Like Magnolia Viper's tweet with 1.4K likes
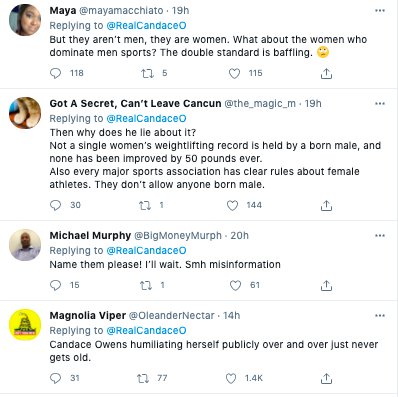 231,378
